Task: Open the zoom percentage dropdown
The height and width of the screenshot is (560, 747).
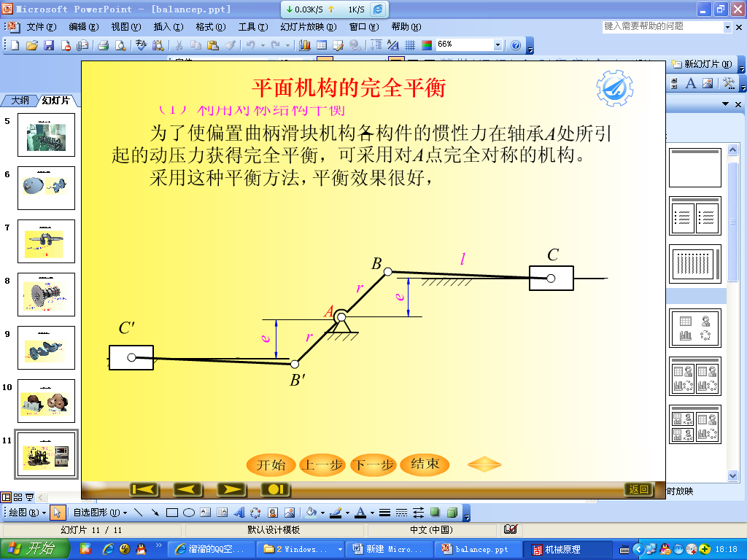Action: coord(498,44)
